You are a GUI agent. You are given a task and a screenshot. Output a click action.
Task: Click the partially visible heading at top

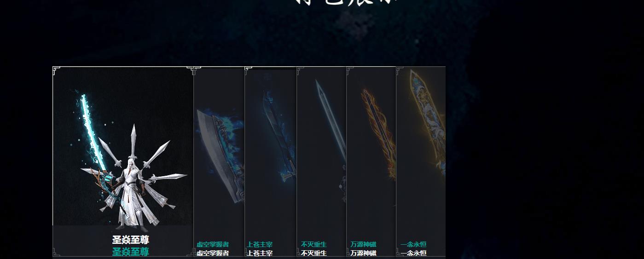346,2
